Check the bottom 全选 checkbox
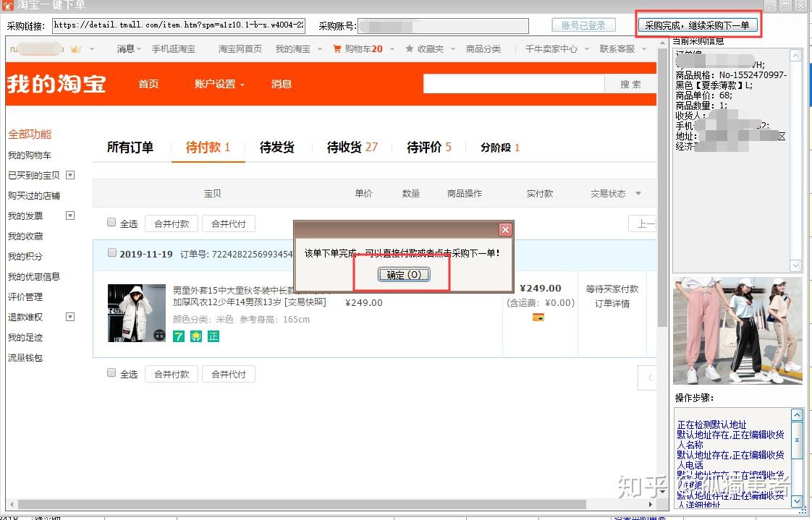The height and width of the screenshot is (520, 812). point(111,373)
